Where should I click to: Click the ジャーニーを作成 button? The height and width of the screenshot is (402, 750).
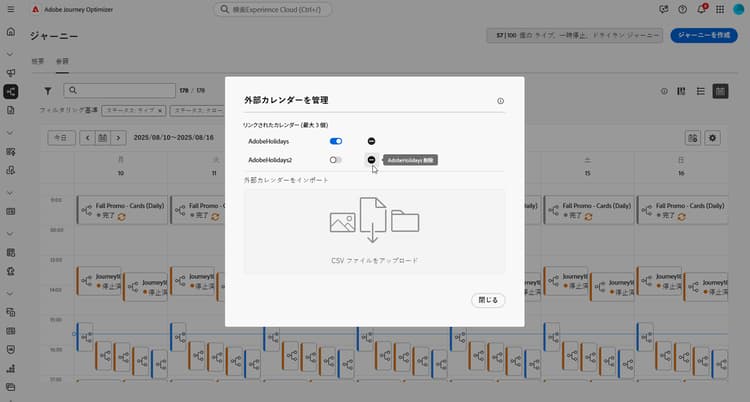704,35
